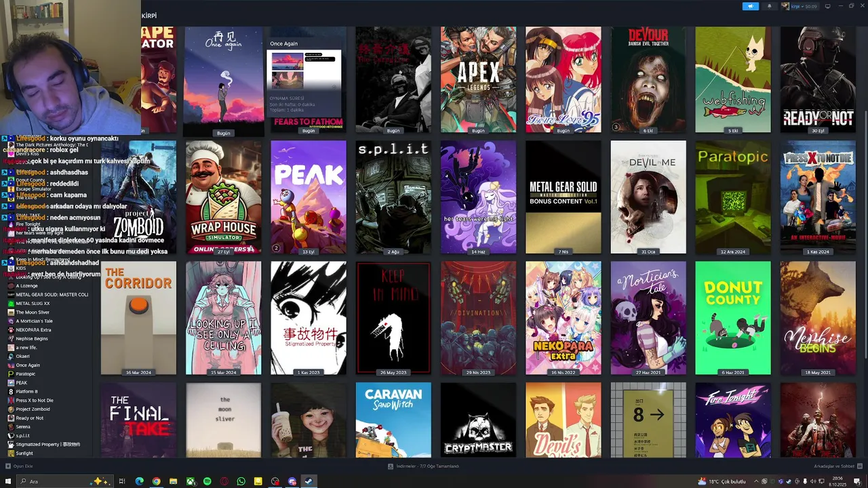Click the 'Stigmatized Property' sidebar icon
This screenshot has height=488, width=868.
pyautogui.click(x=11, y=445)
